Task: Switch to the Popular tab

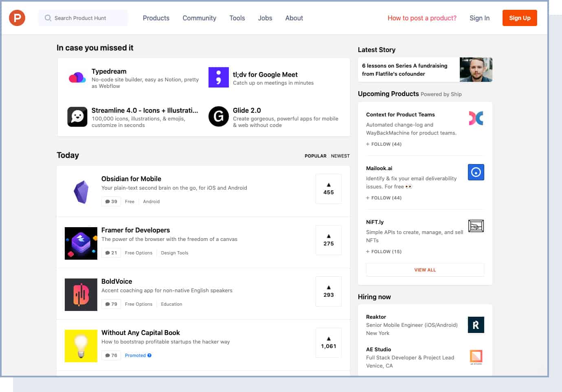Action: point(316,156)
